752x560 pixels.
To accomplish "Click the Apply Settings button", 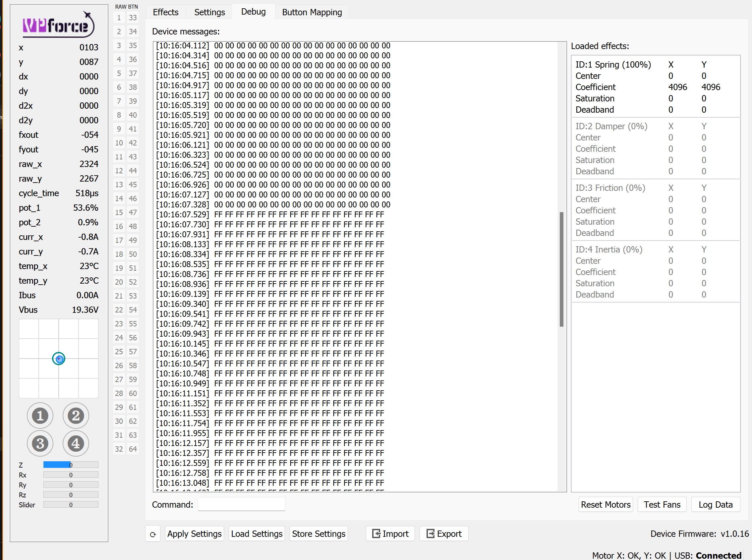I will pyautogui.click(x=194, y=533).
